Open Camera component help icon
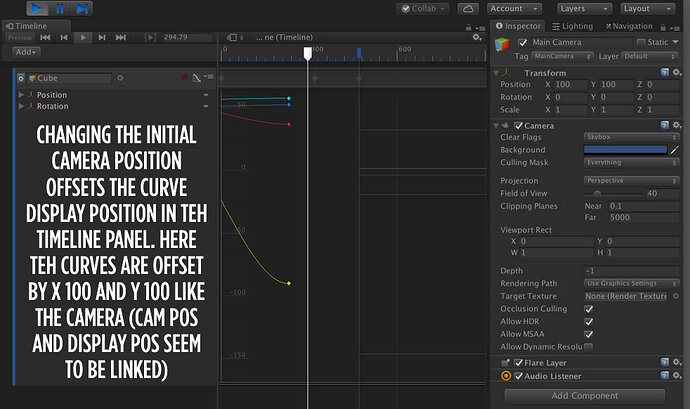This screenshot has height=409, width=690. tap(664, 125)
